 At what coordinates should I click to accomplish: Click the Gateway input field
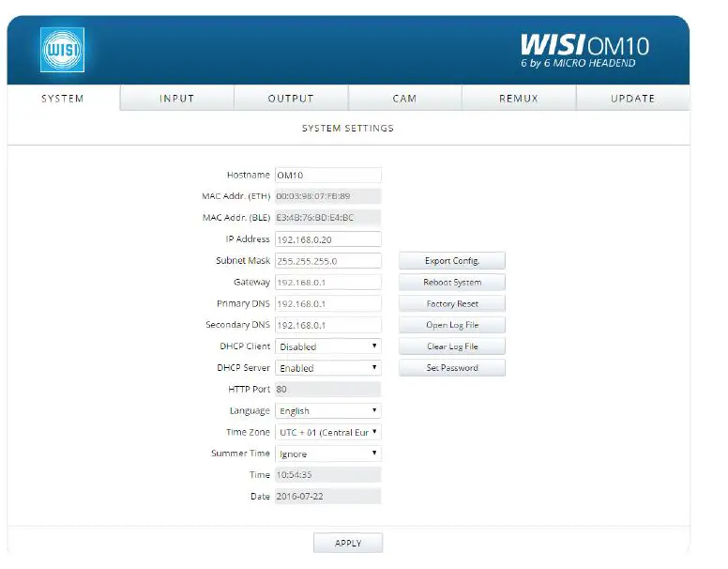[328, 283]
